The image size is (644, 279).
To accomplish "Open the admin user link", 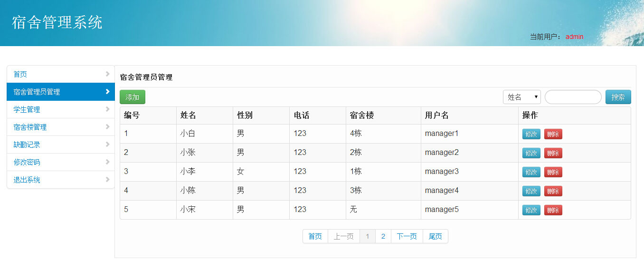I will click(574, 37).
